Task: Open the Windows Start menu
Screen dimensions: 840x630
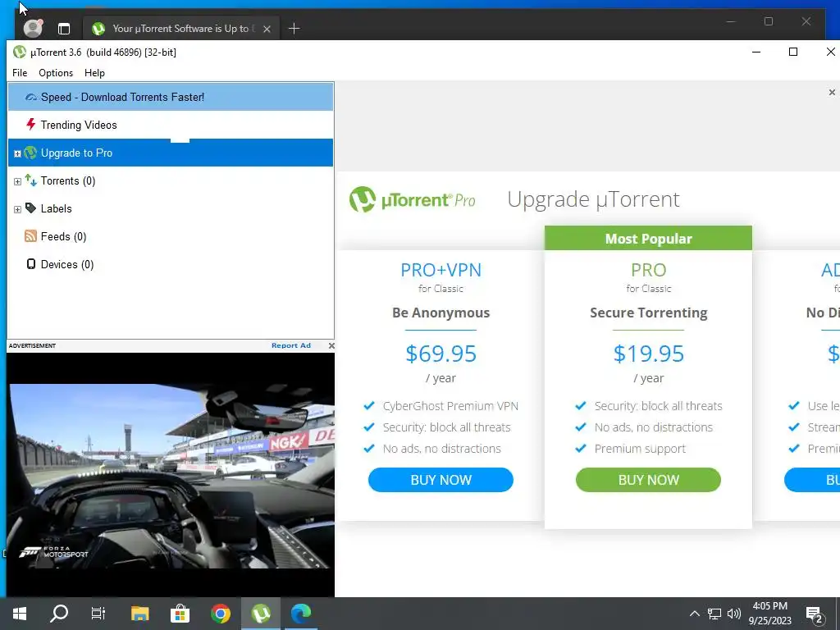Action: pyautogui.click(x=20, y=614)
